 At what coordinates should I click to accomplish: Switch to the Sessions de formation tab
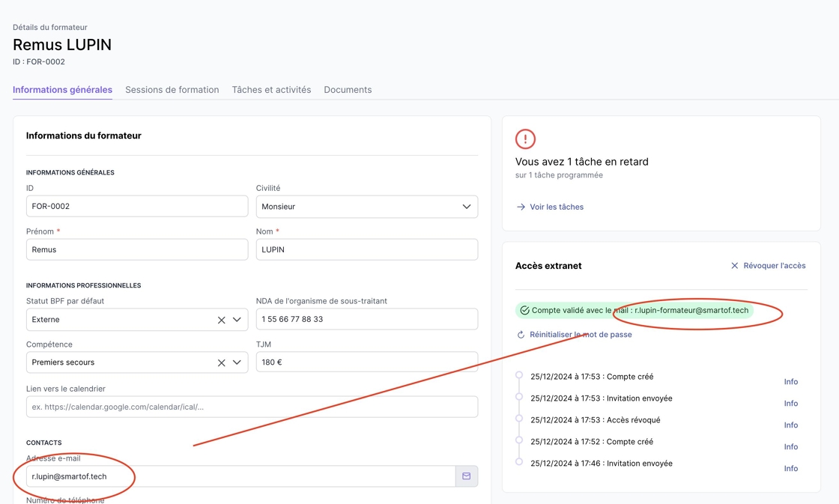point(172,90)
